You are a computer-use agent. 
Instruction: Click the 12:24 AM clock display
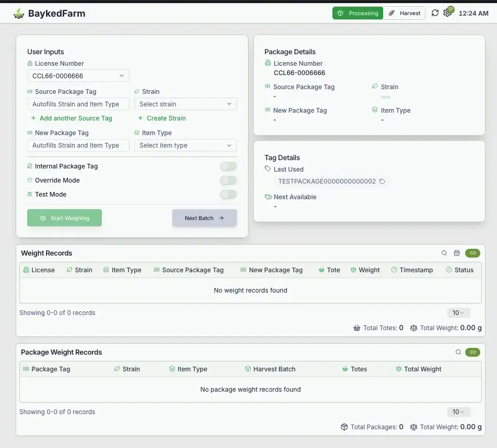[474, 13]
